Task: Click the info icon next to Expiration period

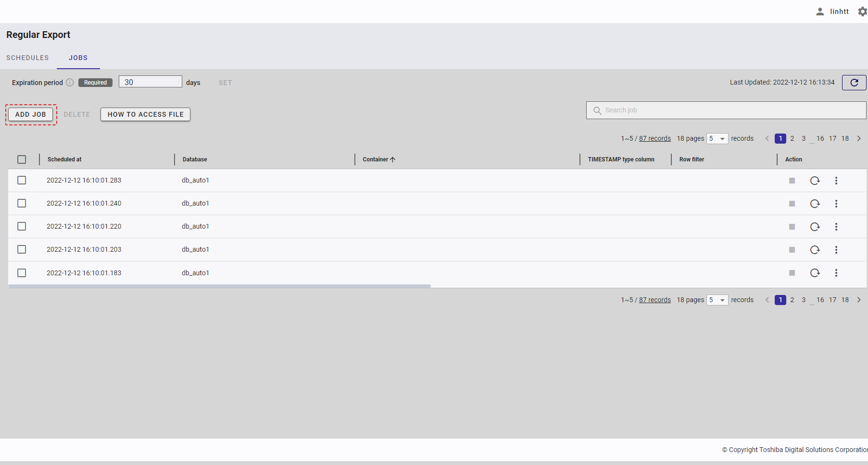Action: coord(70,83)
